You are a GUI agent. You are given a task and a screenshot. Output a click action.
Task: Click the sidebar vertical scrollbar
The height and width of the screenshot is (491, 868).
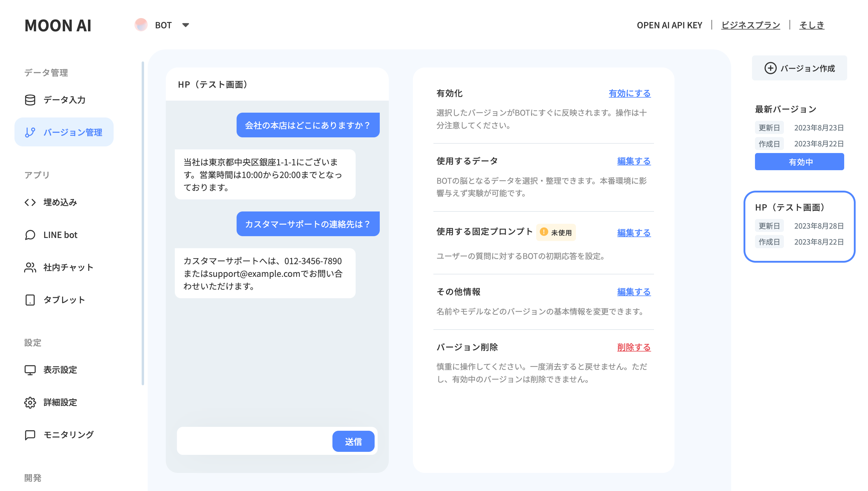pyautogui.click(x=143, y=223)
